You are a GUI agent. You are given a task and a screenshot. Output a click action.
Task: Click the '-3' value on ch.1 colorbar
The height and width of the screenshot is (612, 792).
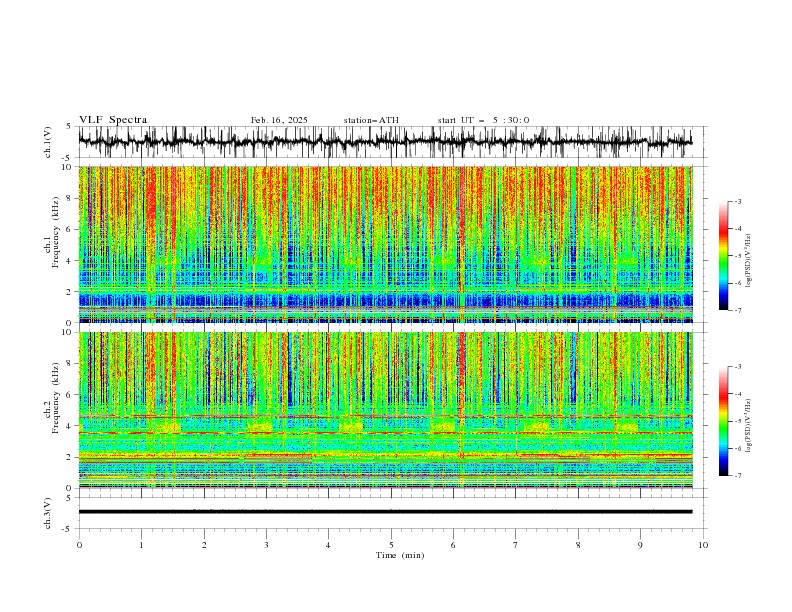pyautogui.click(x=738, y=201)
